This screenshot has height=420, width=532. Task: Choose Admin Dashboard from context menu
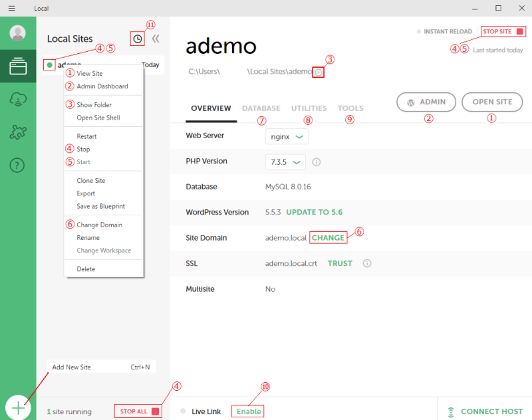pyautogui.click(x=104, y=86)
